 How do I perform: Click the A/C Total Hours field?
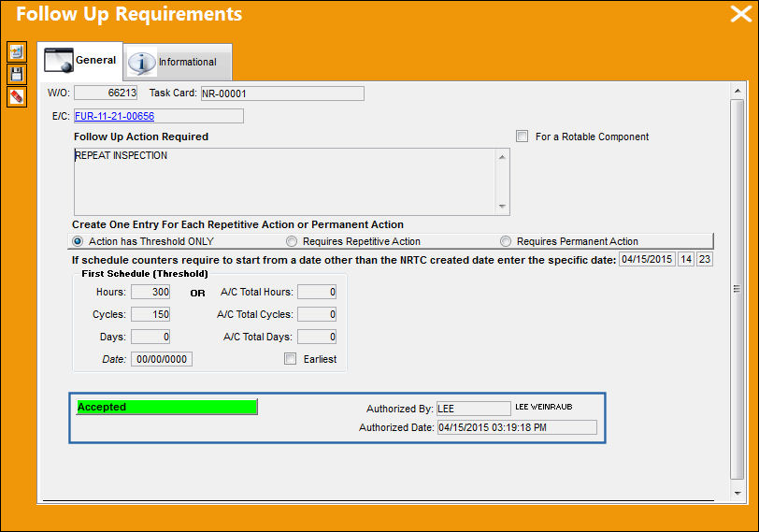[317, 292]
